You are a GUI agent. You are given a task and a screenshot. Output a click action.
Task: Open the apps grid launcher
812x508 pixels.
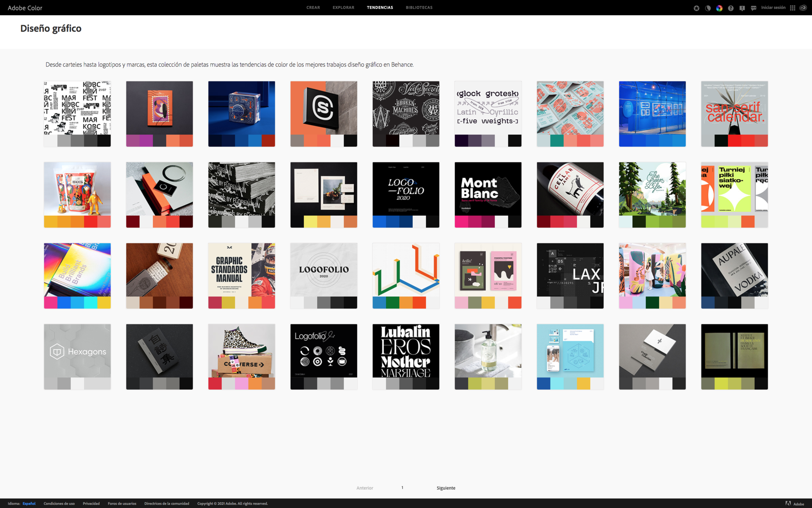coord(792,8)
